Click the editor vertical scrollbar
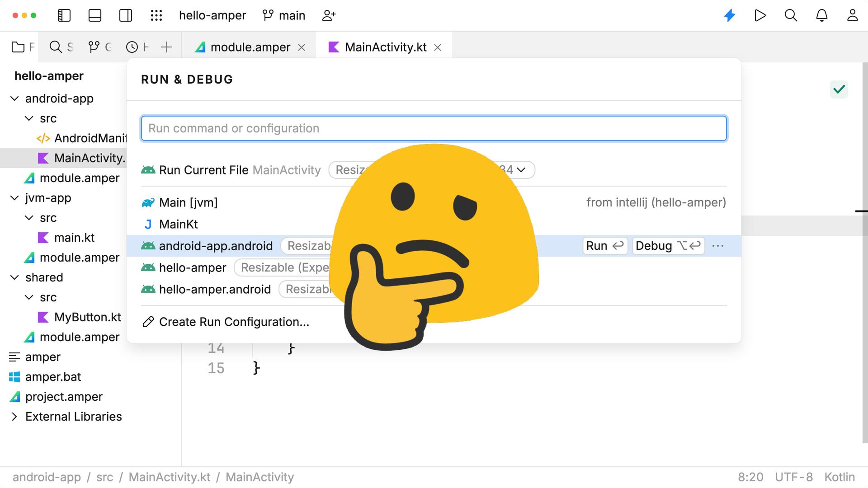This screenshot has width=868, height=488. tap(865, 253)
